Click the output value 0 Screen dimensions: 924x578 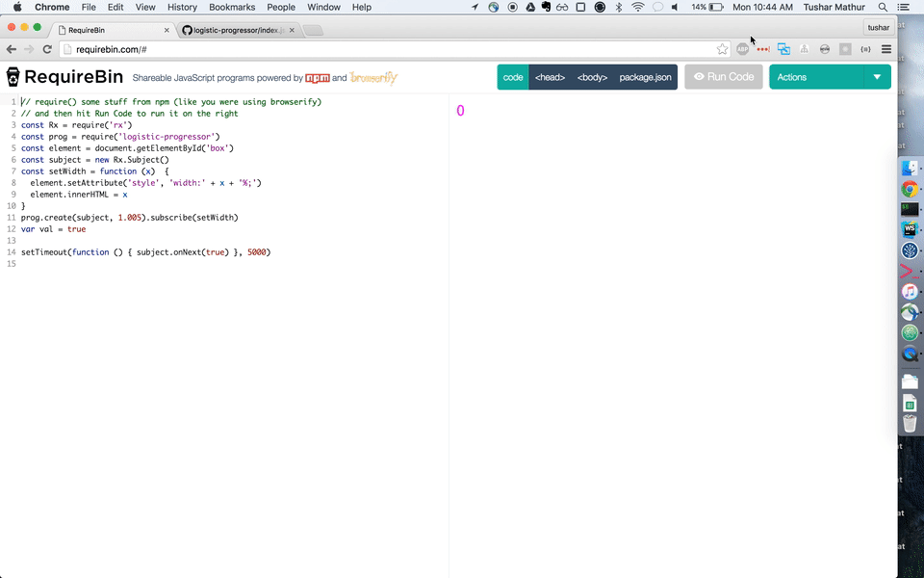coord(460,110)
